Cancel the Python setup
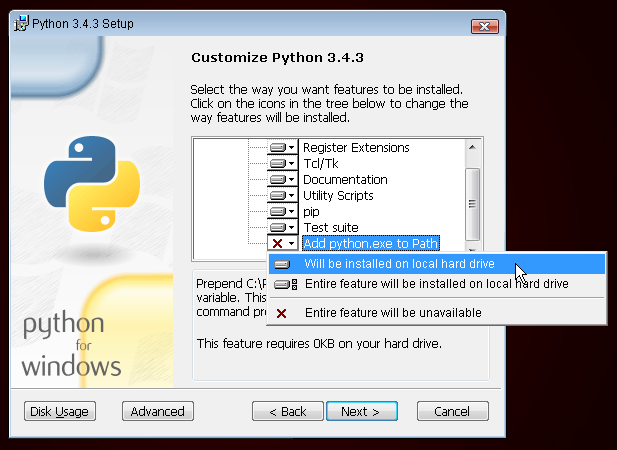The image size is (617, 450). pyautogui.click(x=452, y=411)
